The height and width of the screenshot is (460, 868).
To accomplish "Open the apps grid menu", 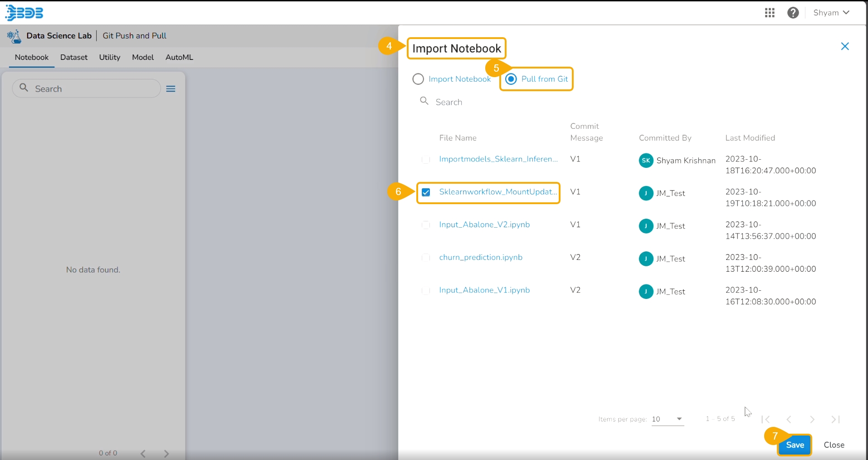I will click(770, 13).
